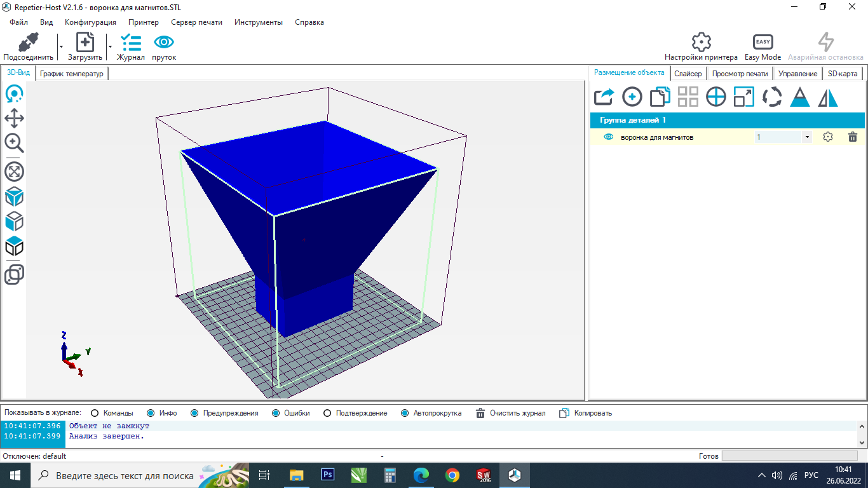Click Очистить журнал button

[511, 413]
